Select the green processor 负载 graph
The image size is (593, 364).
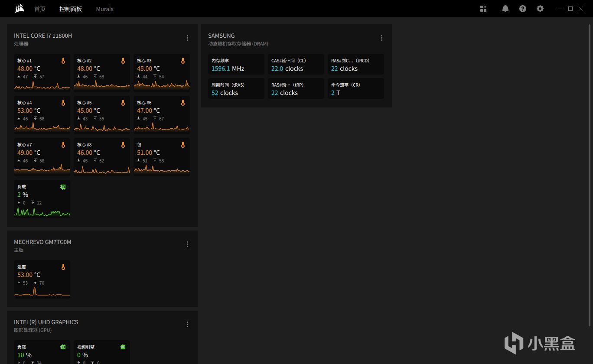tap(42, 211)
